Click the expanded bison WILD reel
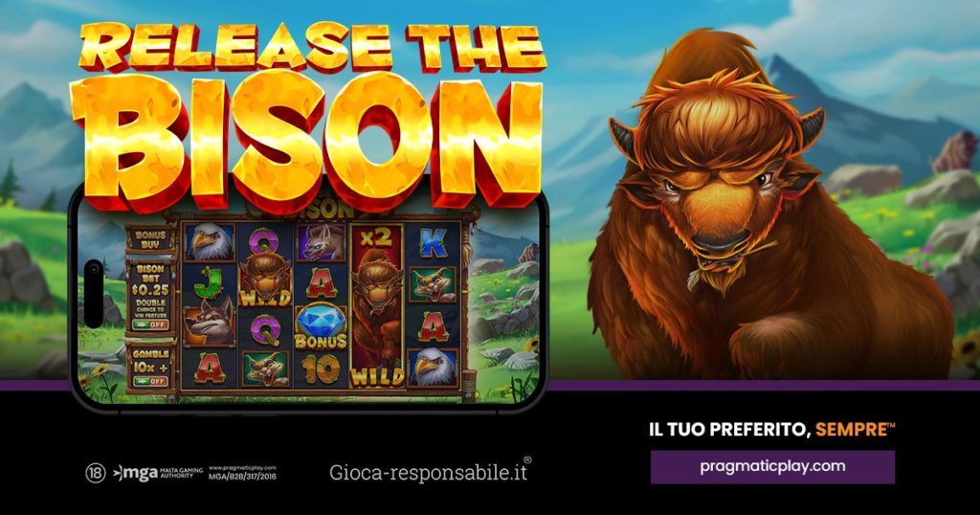Viewport: 980px width, 515px height. point(376,305)
